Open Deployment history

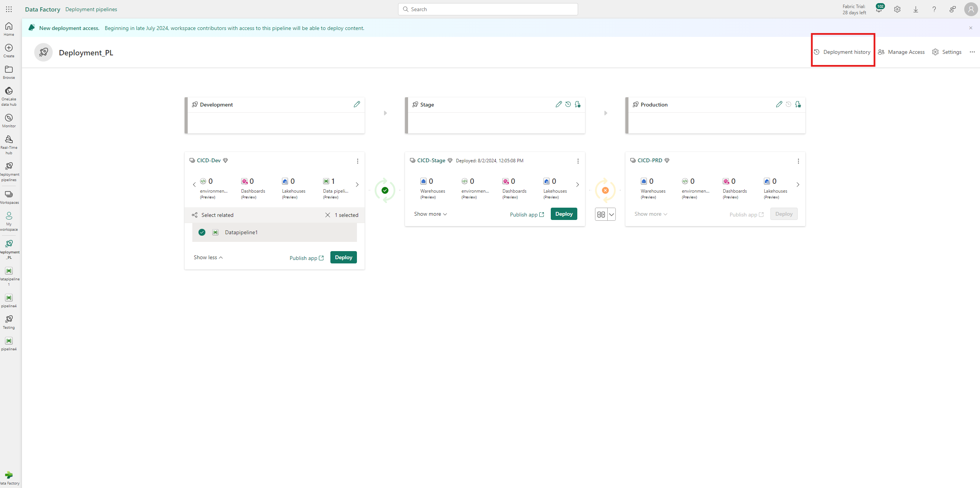842,52
